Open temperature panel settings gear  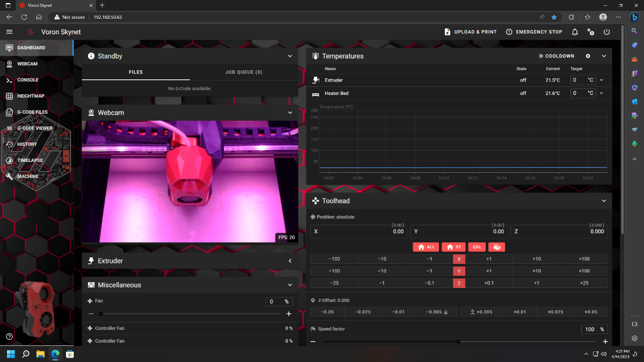[588, 56]
